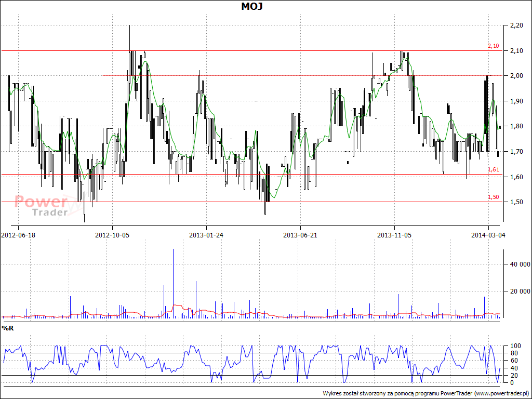Click the 40 000 volume axis label

pos(520,264)
